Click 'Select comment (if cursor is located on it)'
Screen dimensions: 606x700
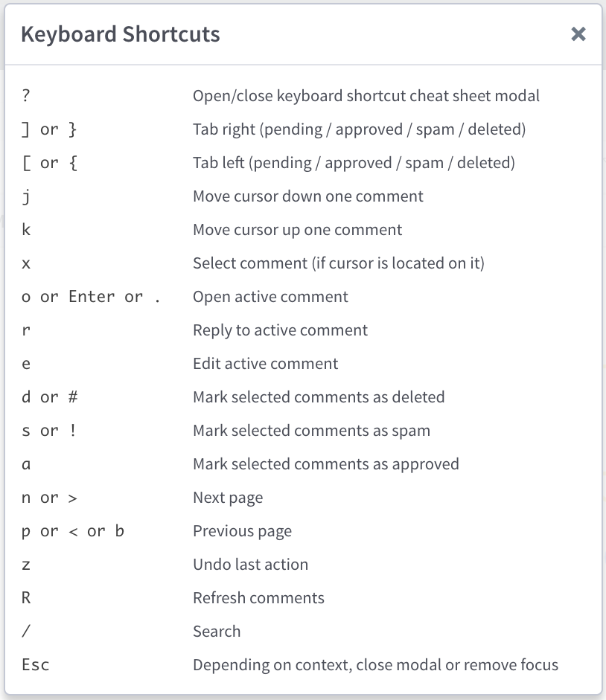pos(339,263)
